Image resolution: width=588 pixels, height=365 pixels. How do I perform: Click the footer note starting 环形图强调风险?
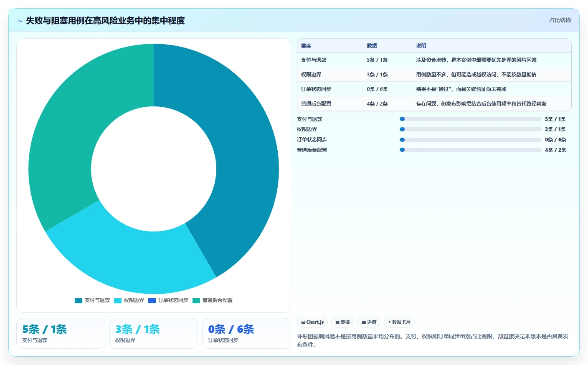[433, 340]
